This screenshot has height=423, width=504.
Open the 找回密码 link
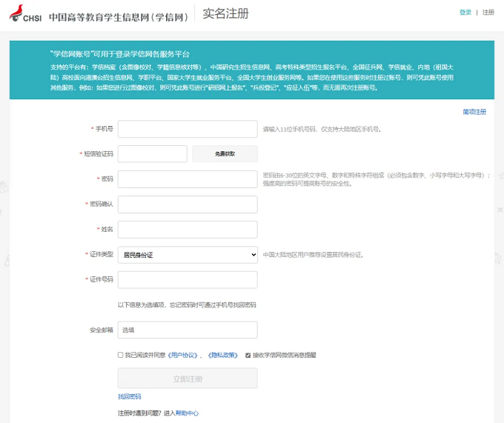pyautogui.click(x=130, y=396)
